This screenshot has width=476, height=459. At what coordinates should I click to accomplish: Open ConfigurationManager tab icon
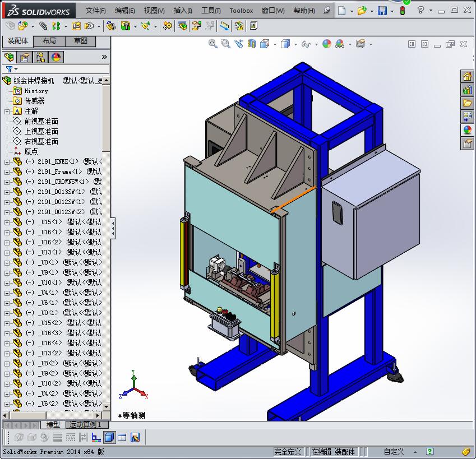tap(40, 57)
